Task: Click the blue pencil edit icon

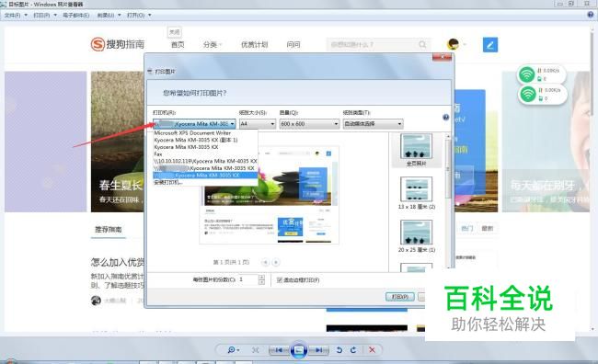Action: tap(490, 45)
